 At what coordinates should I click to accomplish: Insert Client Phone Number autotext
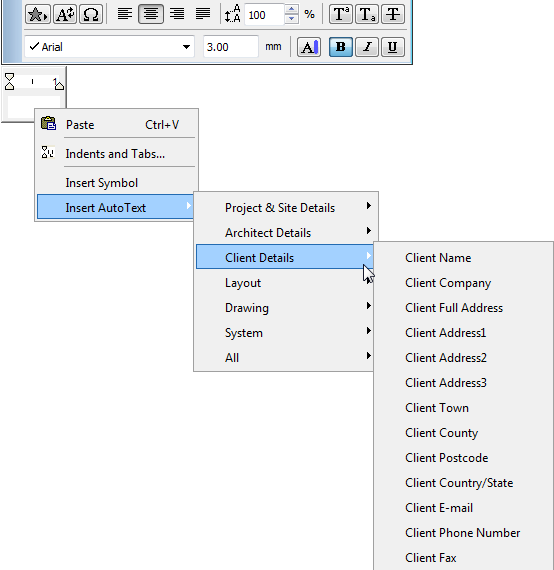pos(463,533)
